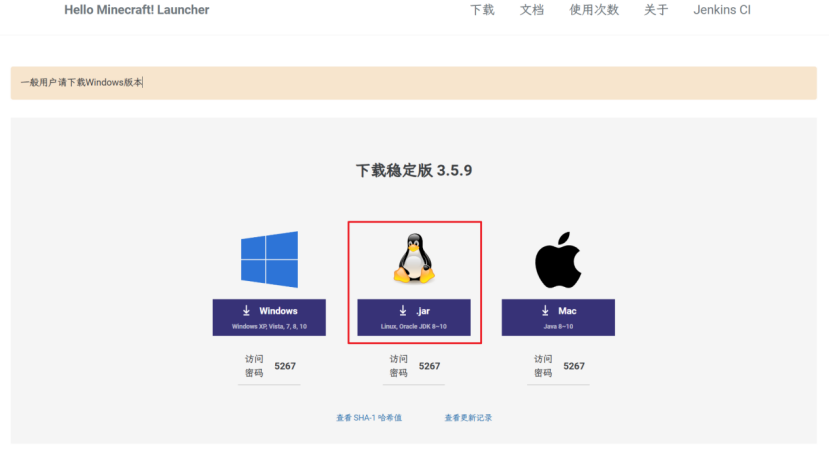Click the 下载稳定版 3.5.9 heading
This screenshot has height=454, width=829.
(x=414, y=170)
